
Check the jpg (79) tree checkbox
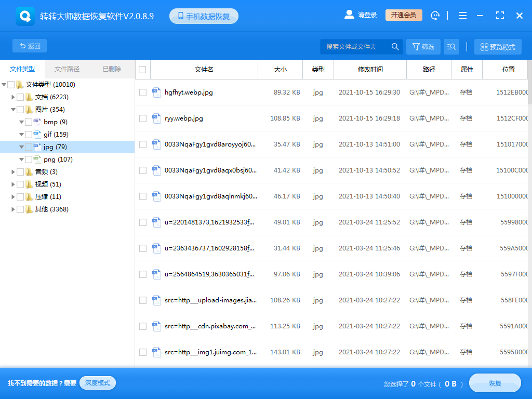coord(29,147)
